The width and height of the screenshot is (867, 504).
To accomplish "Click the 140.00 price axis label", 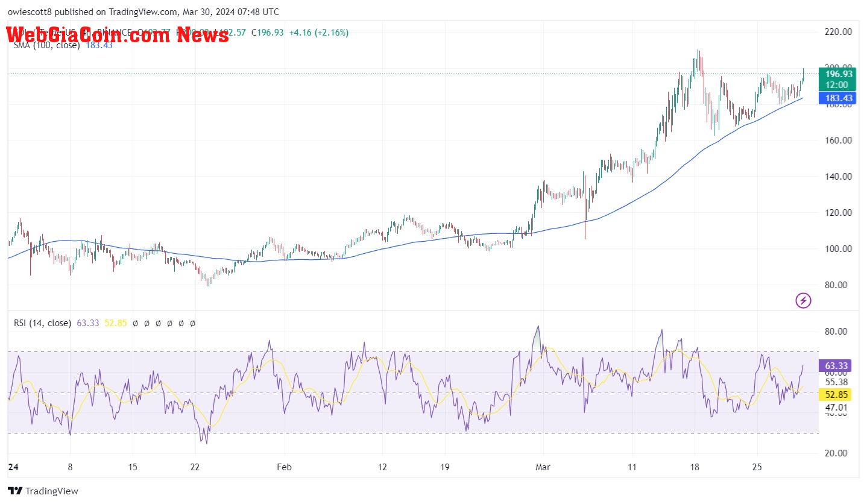I will coord(839,176).
